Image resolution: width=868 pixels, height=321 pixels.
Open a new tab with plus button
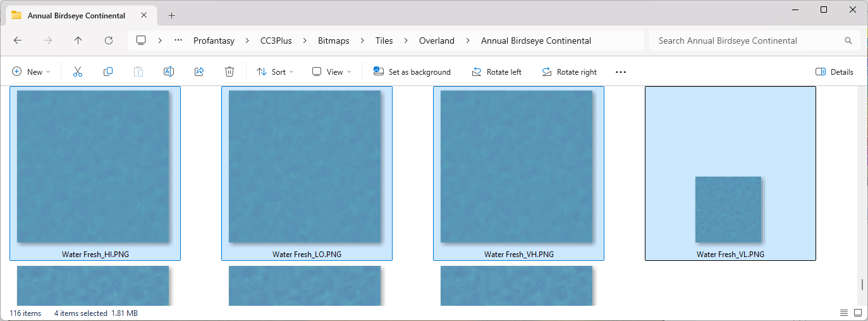pyautogui.click(x=171, y=16)
